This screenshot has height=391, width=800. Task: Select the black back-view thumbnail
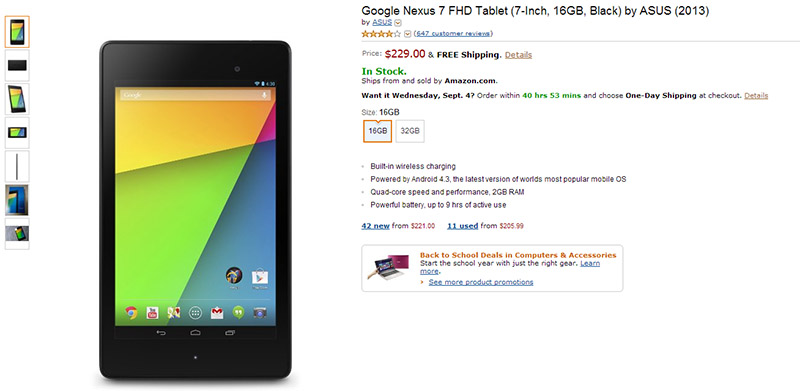(17, 65)
